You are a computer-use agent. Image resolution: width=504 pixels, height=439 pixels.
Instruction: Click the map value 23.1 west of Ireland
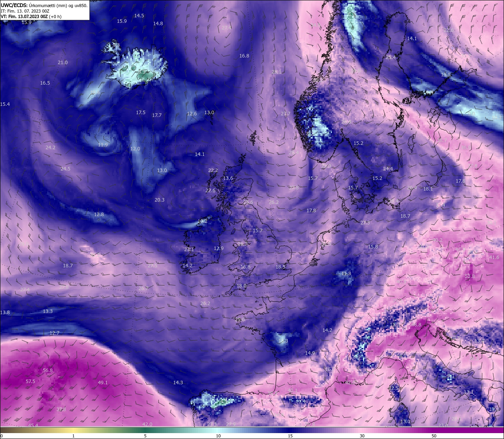(189, 250)
